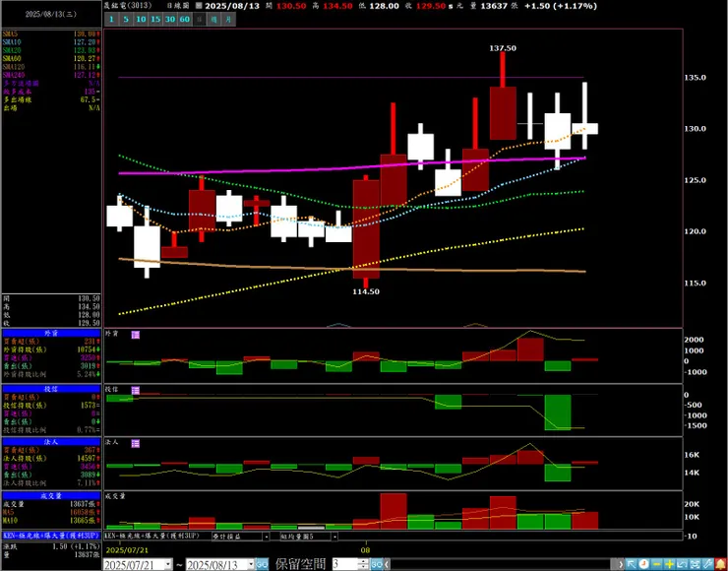Open the 短均量圖5 dropdown arrow
728x571 pixels.
(334, 537)
